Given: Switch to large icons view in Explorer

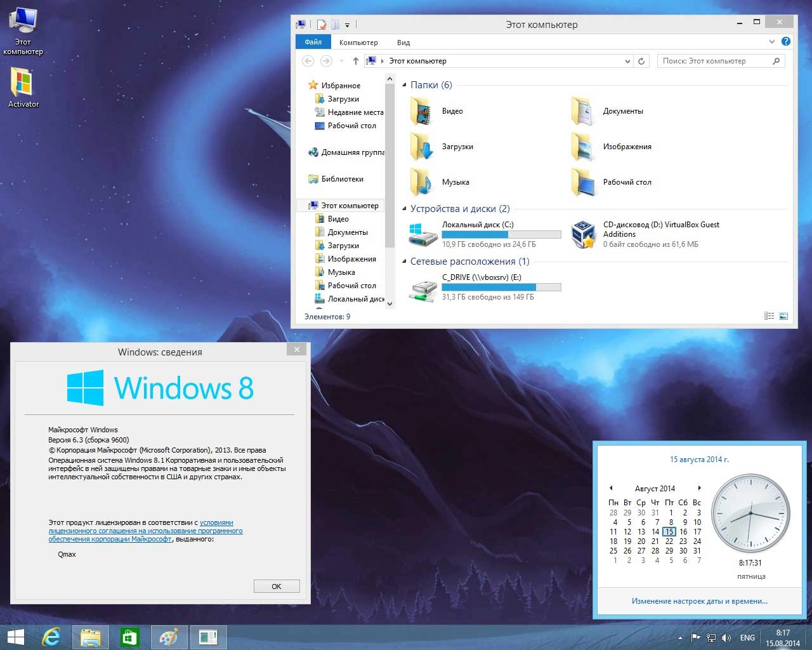Looking at the screenshot, I should point(783,316).
